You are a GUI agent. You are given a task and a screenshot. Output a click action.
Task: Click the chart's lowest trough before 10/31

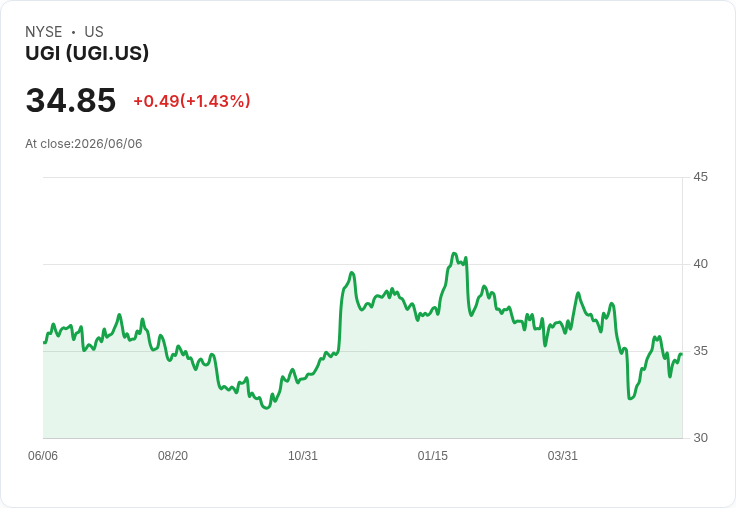click(267, 408)
